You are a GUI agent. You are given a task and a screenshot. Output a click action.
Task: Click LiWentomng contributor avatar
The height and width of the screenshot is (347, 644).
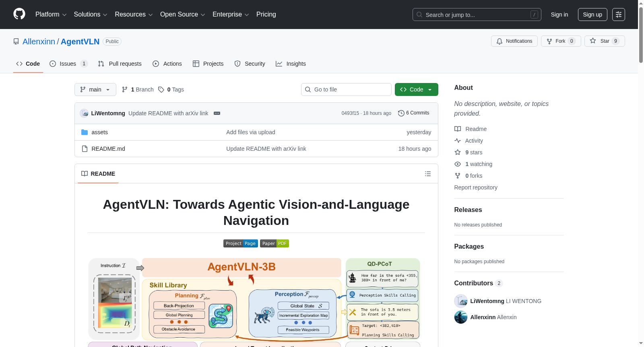click(461, 301)
